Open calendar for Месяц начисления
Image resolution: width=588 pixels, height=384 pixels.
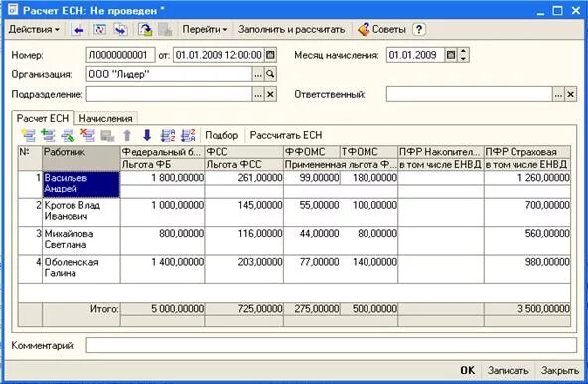coord(451,55)
